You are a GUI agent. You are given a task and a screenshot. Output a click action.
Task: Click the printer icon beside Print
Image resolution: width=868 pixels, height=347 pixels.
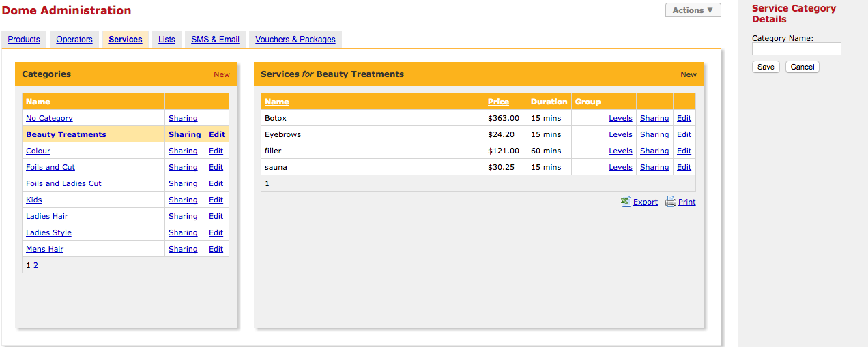(x=671, y=201)
